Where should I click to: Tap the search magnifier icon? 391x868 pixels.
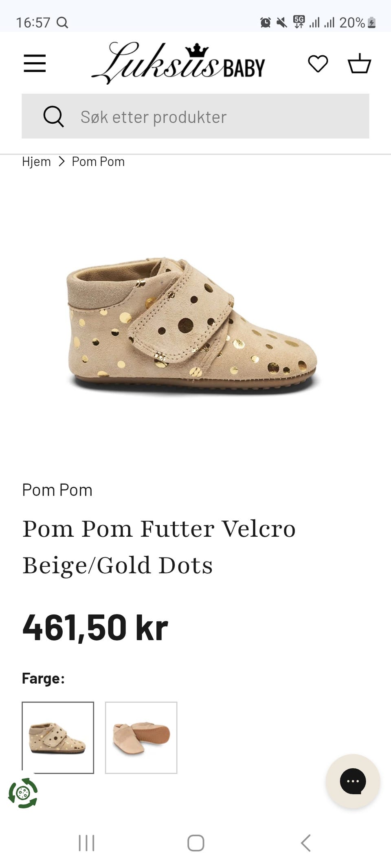(x=53, y=117)
